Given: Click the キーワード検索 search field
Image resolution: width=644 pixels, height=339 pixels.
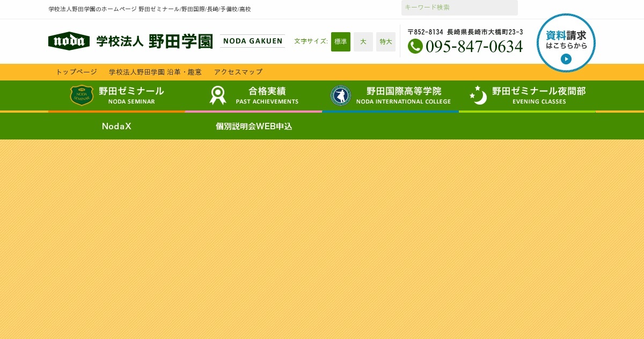Looking at the screenshot, I should pyautogui.click(x=459, y=8).
